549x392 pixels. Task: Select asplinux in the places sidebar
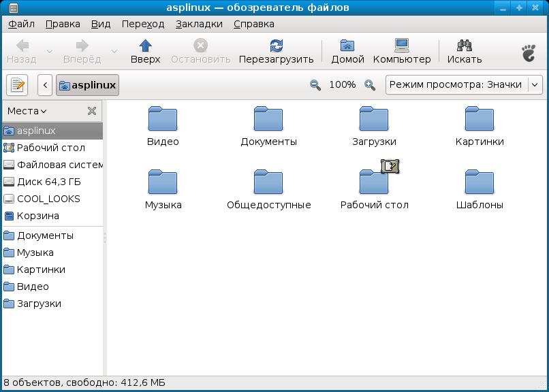pos(52,131)
